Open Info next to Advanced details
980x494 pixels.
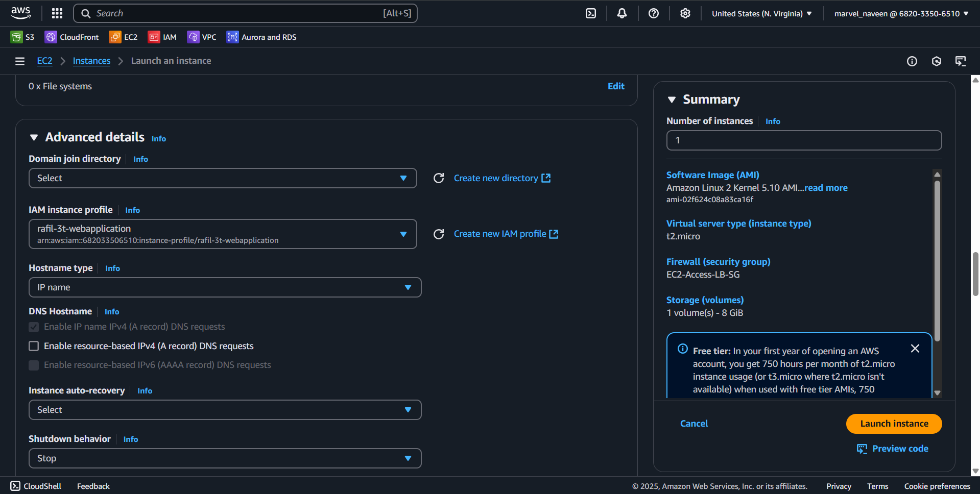pyautogui.click(x=159, y=139)
